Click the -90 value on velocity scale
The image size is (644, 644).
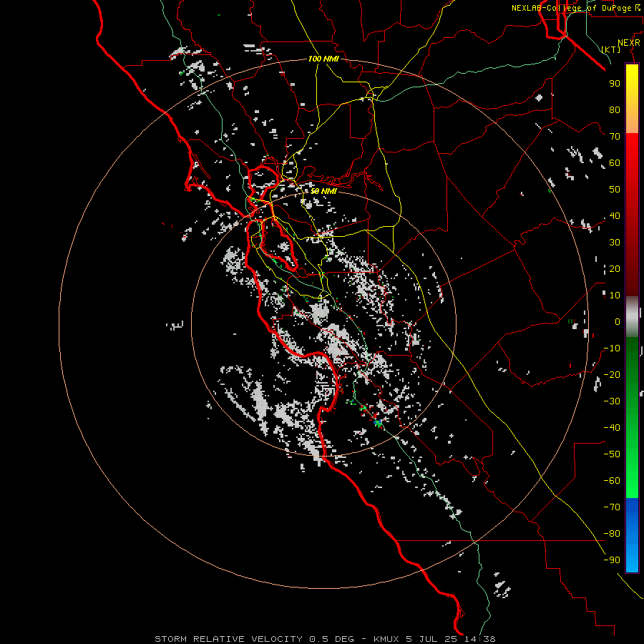click(612, 560)
